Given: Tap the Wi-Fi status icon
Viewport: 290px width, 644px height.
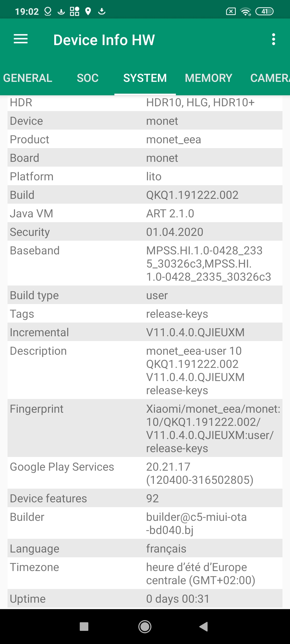Looking at the screenshot, I should (x=245, y=12).
